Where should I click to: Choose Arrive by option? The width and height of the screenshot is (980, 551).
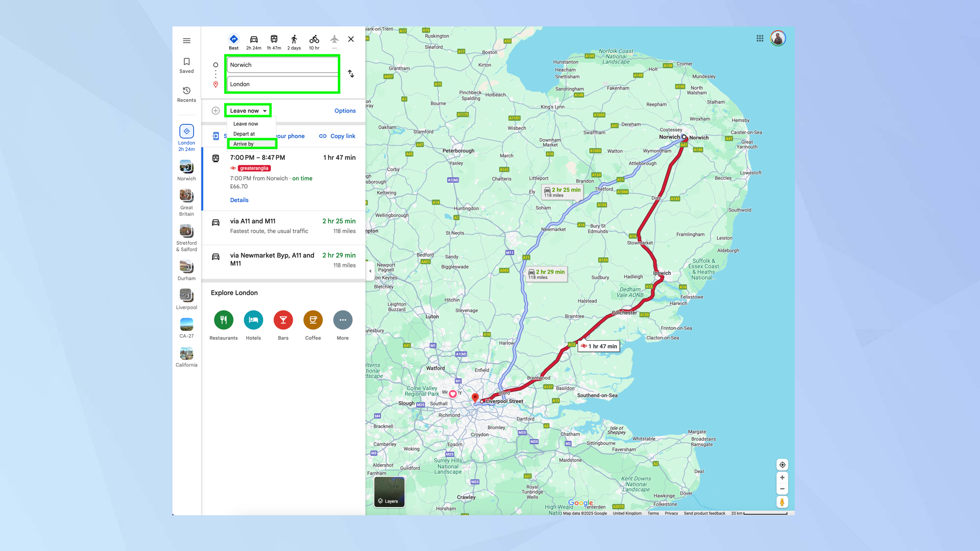tap(244, 144)
